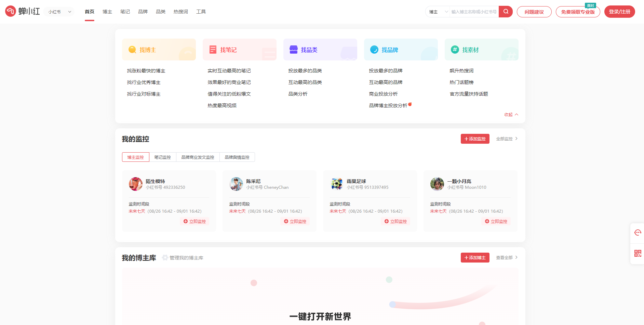Open 热门话题榜 link
The image size is (644, 325).
[461, 82]
